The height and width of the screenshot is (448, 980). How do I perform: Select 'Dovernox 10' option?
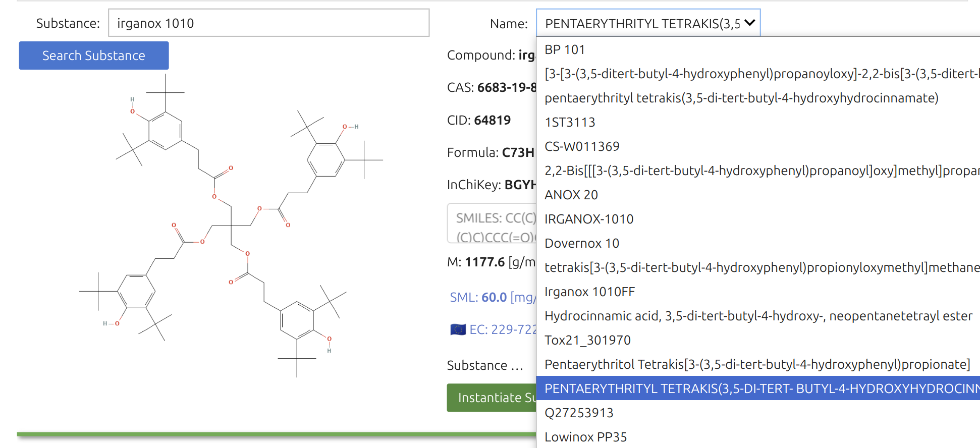758,243
